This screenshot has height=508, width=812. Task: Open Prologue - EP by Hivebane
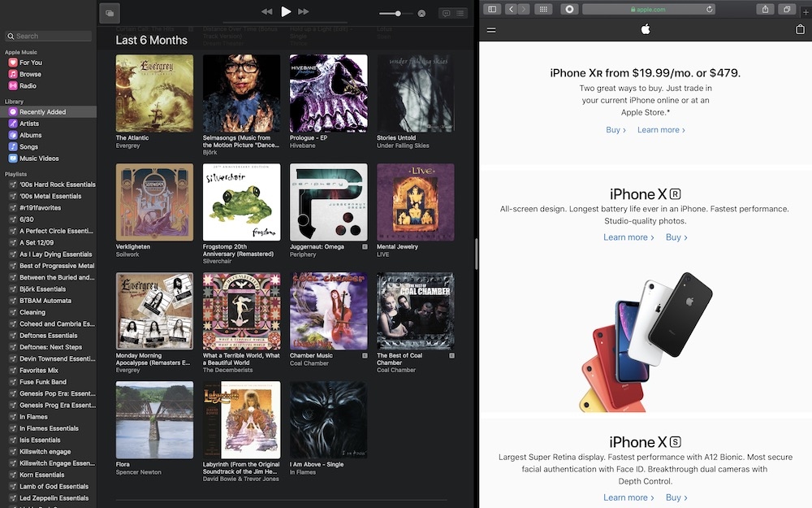(x=328, y=93)
